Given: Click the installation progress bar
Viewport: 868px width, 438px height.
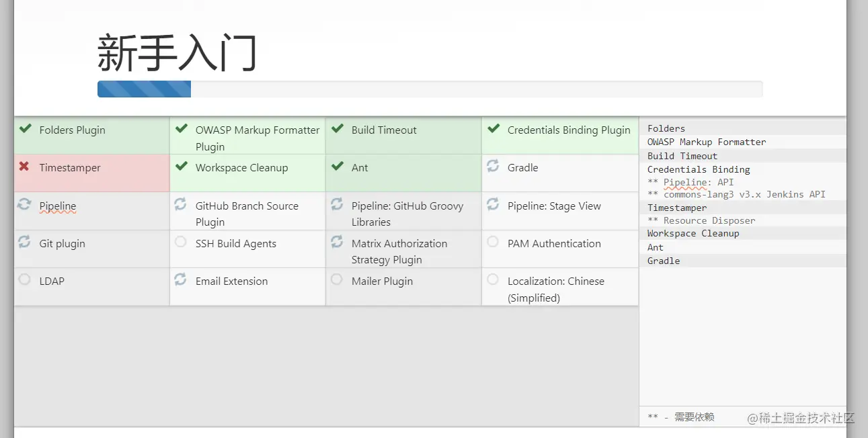Looking at the screenshot, I should 430,89.
